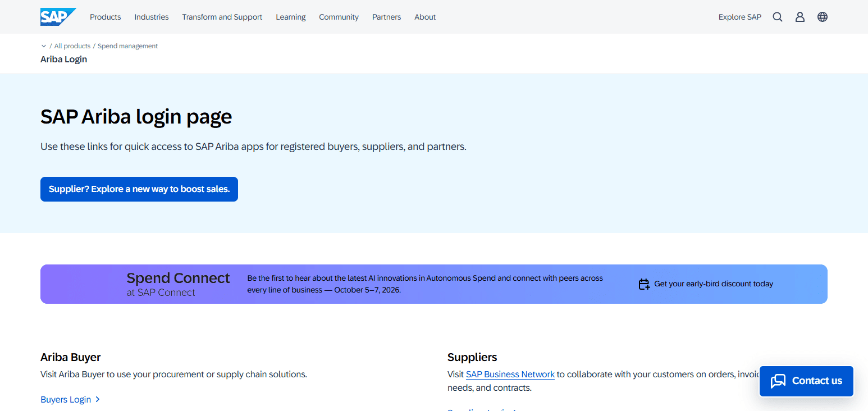Screen dimensions: 868x411
Task: Click the SAP logo
Action: pos(58,17)
